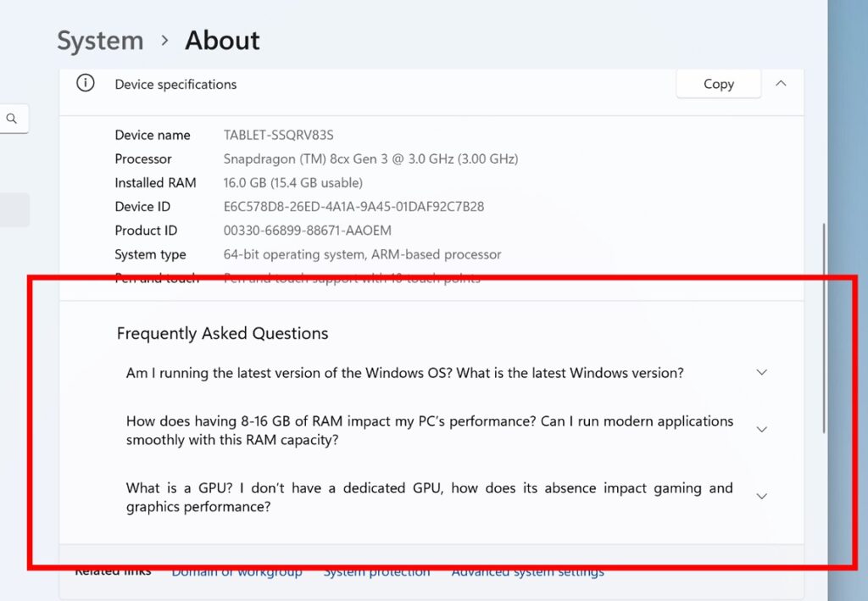Expand the latest Windows version FAQ question
The width and height of the screenshot is (868, 601).
(761, 372)
